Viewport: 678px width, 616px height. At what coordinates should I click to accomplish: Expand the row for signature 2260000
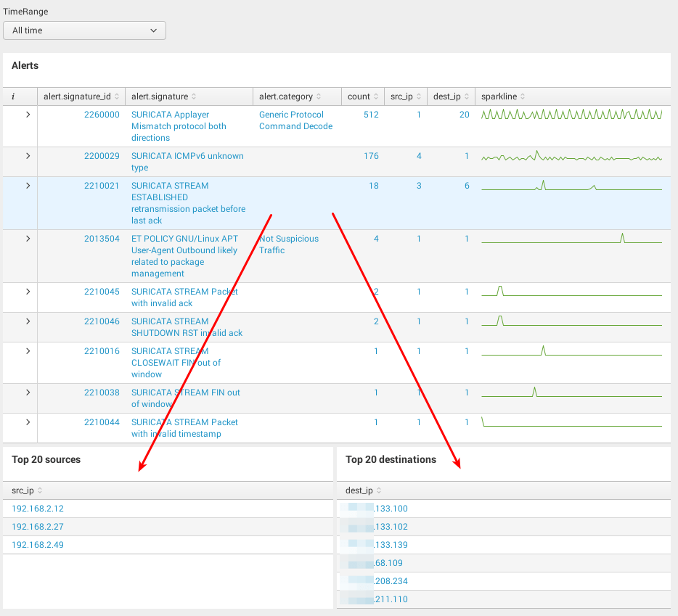(28, 115)
